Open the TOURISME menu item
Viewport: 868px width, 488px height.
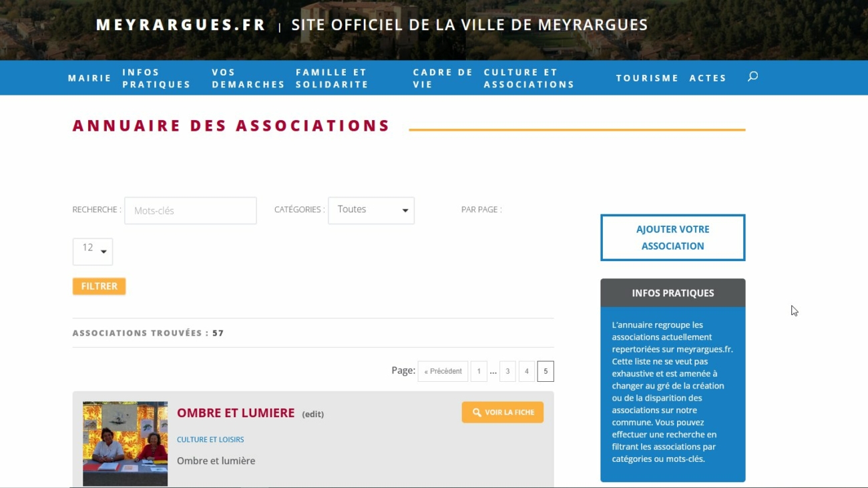647,77
